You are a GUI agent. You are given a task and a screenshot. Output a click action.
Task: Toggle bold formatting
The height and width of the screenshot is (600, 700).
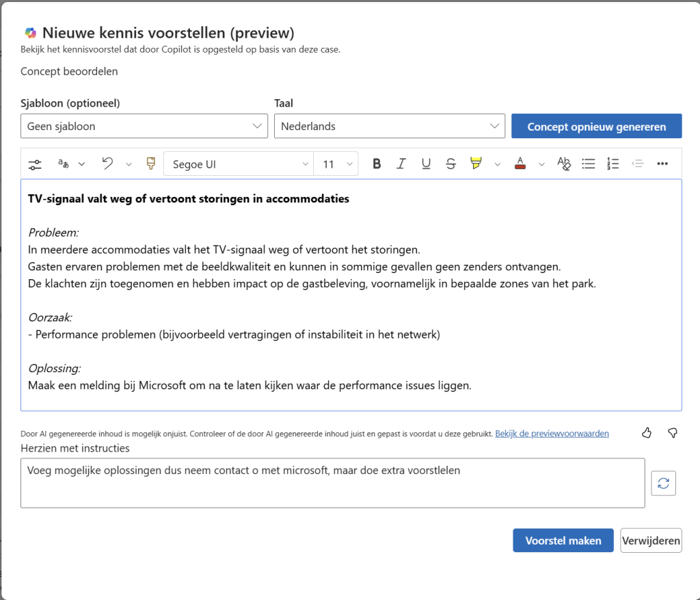pos(377,164)
